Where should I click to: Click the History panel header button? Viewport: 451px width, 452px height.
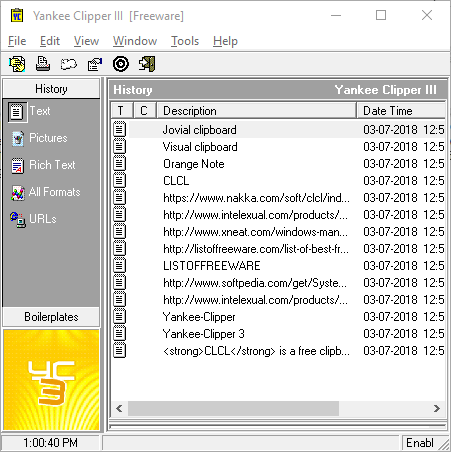pyautogui.click(x=51, y=89)
